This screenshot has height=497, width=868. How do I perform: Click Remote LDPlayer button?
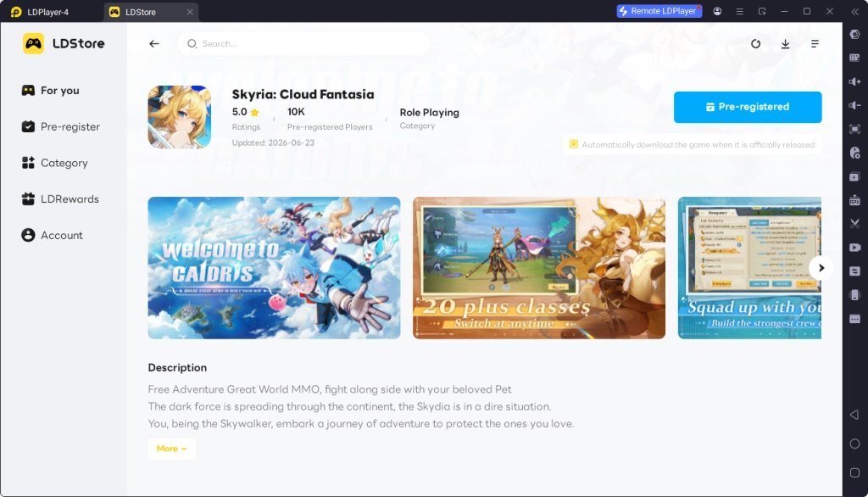659,11
